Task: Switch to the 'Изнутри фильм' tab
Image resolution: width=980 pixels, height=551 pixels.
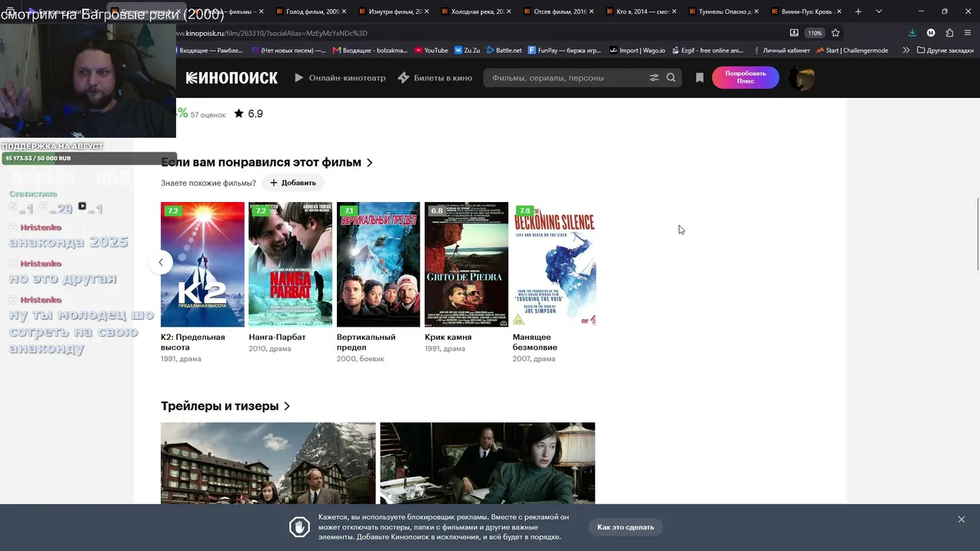Action: 394,11
